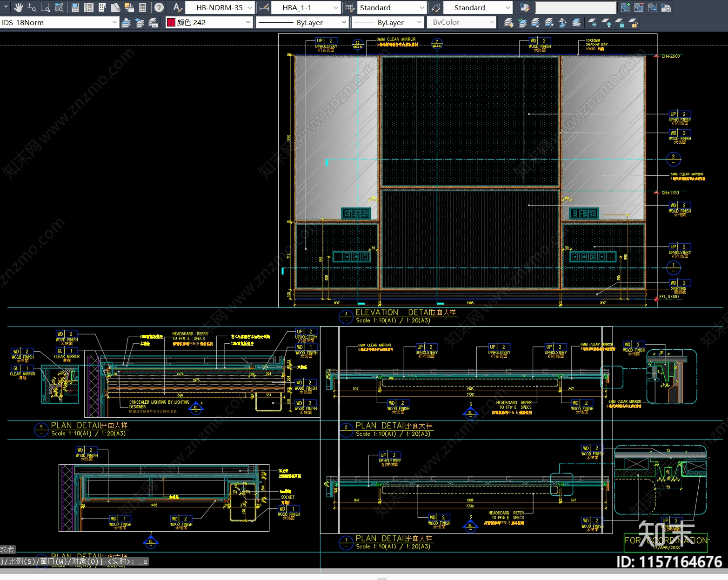Viewport: 728px width, 580px height.
Task: Click the empty reference name field
Action: pos(575,7)
